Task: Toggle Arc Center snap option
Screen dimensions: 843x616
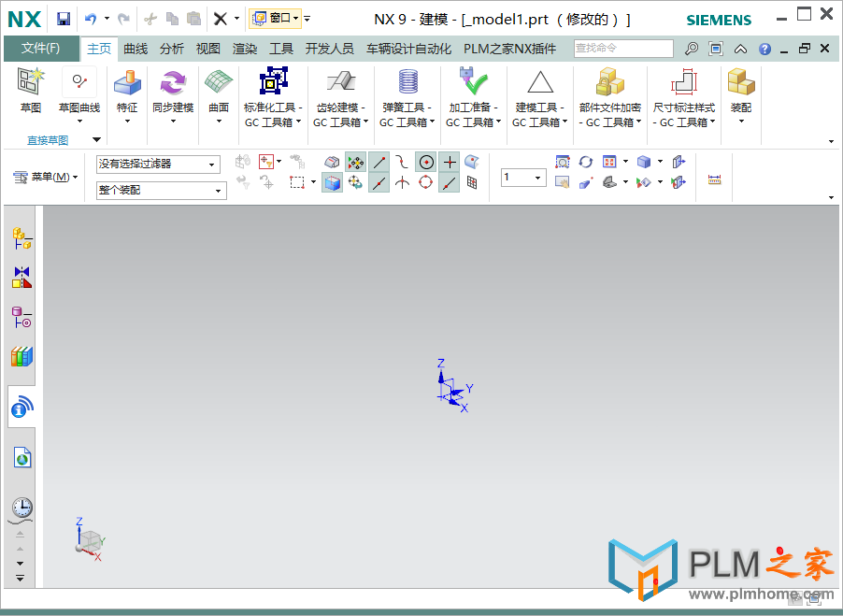Action: coord(426,163)
